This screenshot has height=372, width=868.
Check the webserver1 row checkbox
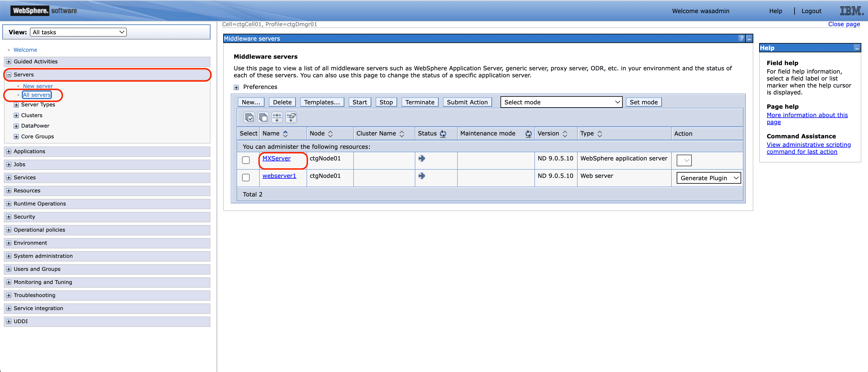(x=246, y=177)
